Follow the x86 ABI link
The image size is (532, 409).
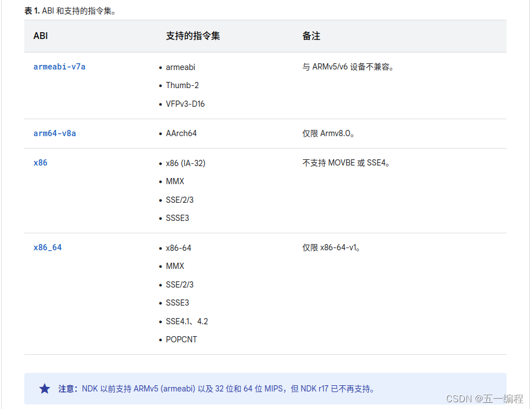[x=40, y=163]
